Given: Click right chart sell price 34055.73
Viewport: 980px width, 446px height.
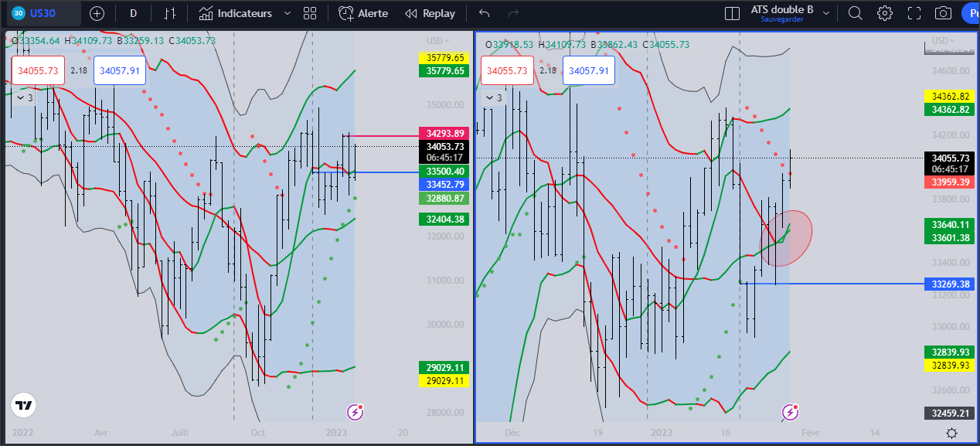Looking at the screenshot, I should pos(508,70).
